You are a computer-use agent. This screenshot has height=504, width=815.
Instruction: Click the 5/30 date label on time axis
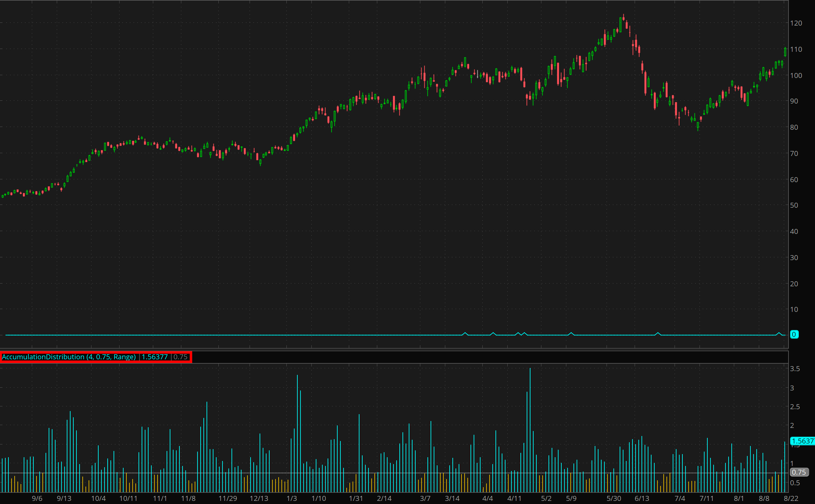(x=613, y=498)
